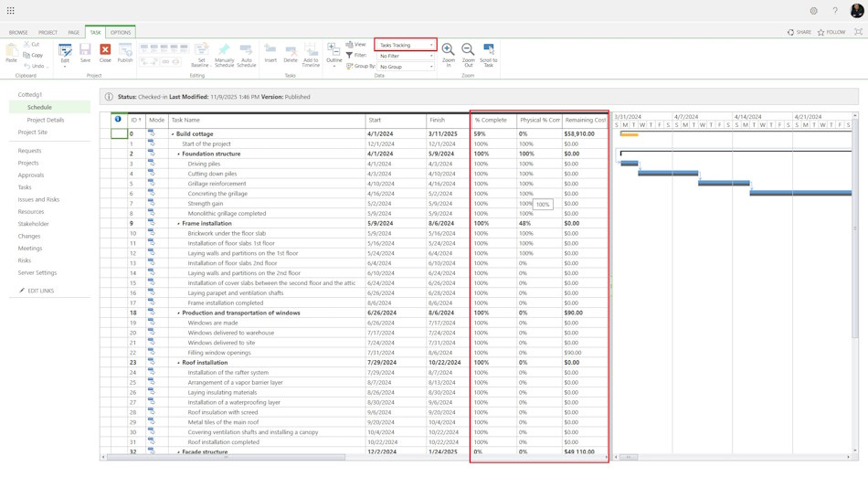Open Project Details in left navigation
The image size is (868, 488).
tap(46, 120)
